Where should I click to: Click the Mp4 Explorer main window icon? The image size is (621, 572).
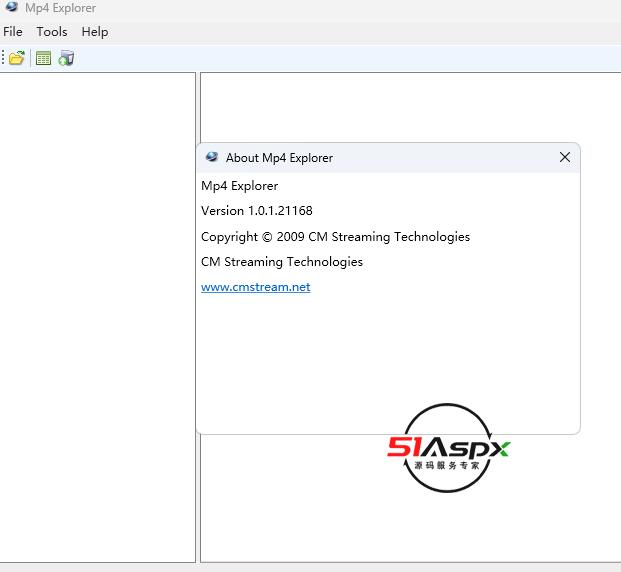click(11, 6)
